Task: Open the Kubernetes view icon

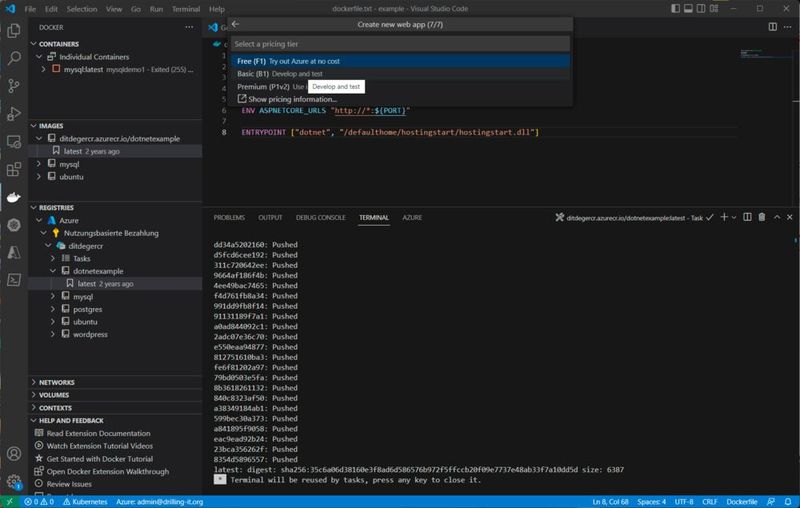Action: pos(13,225)
